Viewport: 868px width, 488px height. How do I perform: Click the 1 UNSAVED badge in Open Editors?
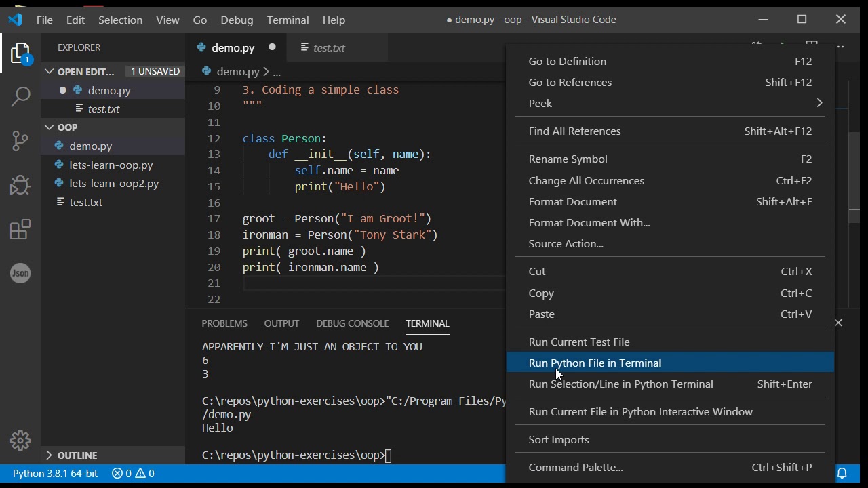tap(155, 71)
